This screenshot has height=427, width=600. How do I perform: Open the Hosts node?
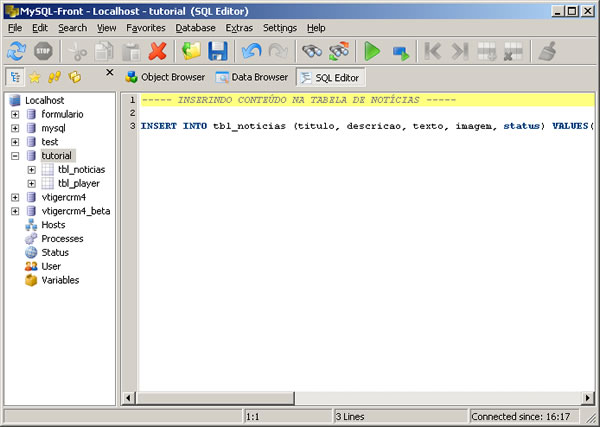point(53,225)
